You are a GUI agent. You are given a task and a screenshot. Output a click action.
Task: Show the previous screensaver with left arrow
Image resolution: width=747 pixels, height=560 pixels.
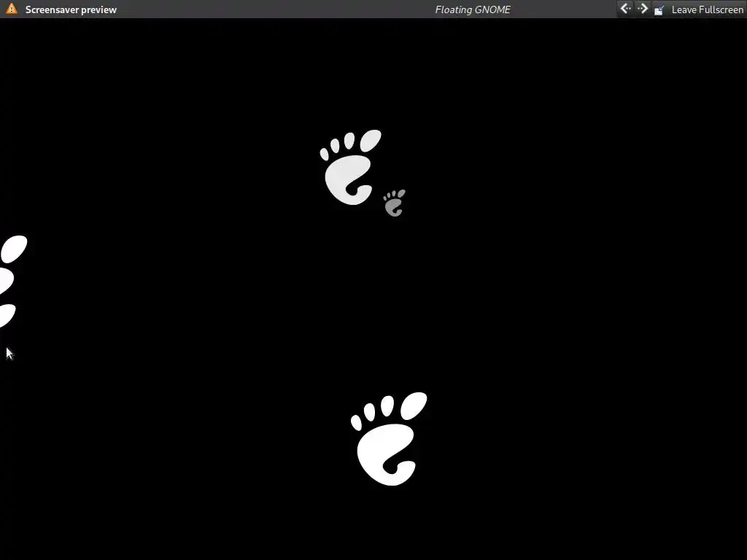625,9
